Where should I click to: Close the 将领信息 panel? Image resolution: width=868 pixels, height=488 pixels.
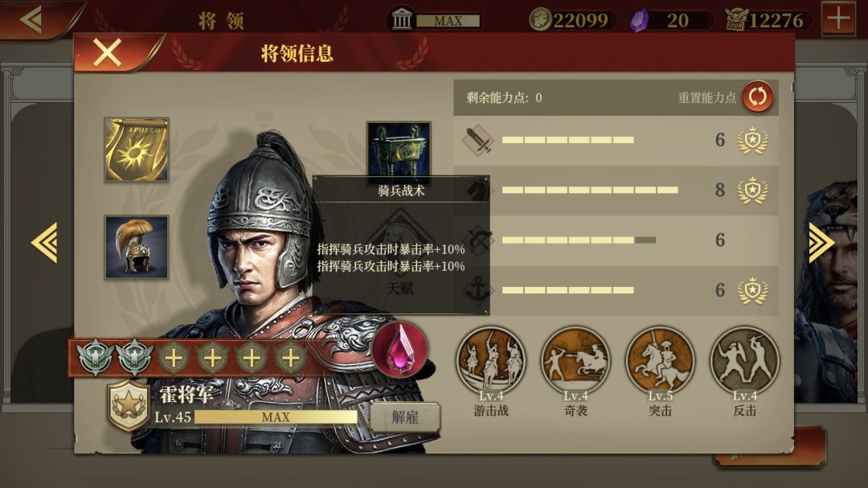tap(107, 53)
